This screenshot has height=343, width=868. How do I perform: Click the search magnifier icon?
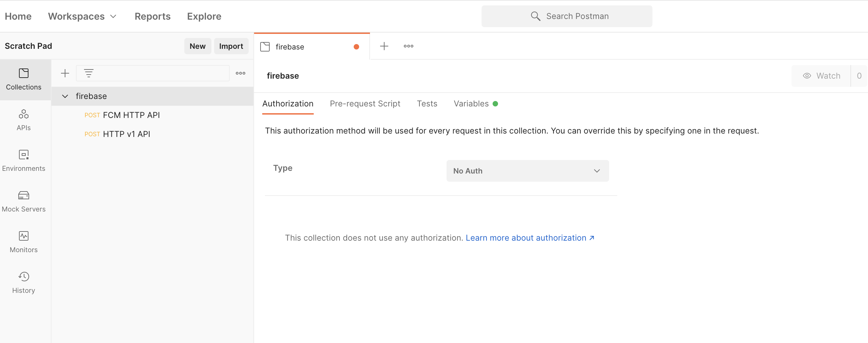click(x=535, y=16)
